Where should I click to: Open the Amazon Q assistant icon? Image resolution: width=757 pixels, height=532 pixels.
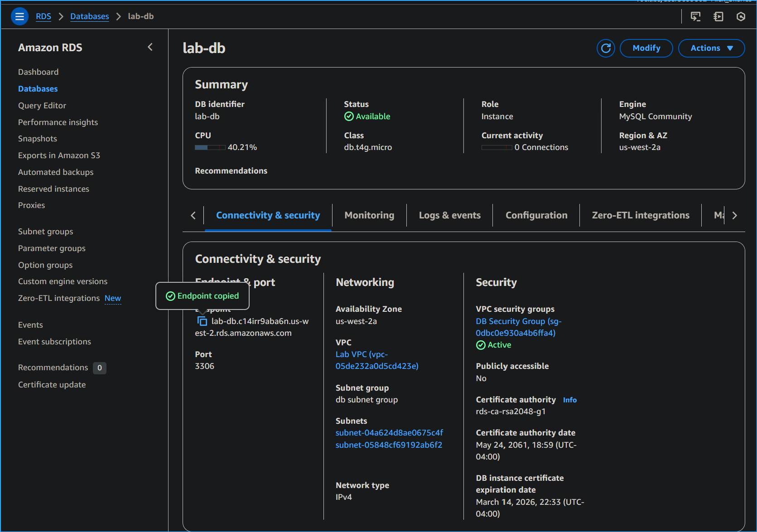click(741, 16)
